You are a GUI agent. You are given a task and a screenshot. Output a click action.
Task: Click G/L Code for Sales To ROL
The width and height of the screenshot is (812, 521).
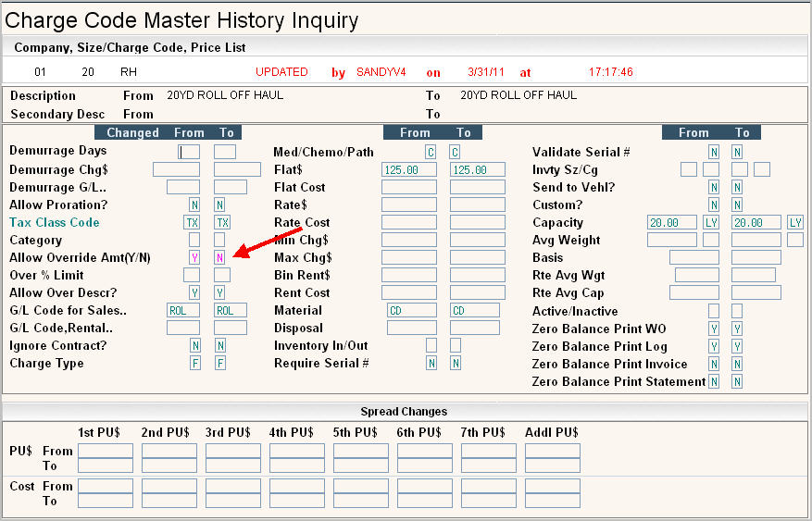[231, 310]
